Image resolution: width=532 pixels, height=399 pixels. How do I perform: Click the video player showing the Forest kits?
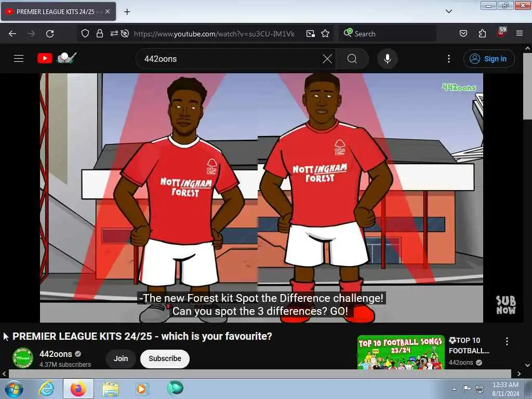(262, 198)
